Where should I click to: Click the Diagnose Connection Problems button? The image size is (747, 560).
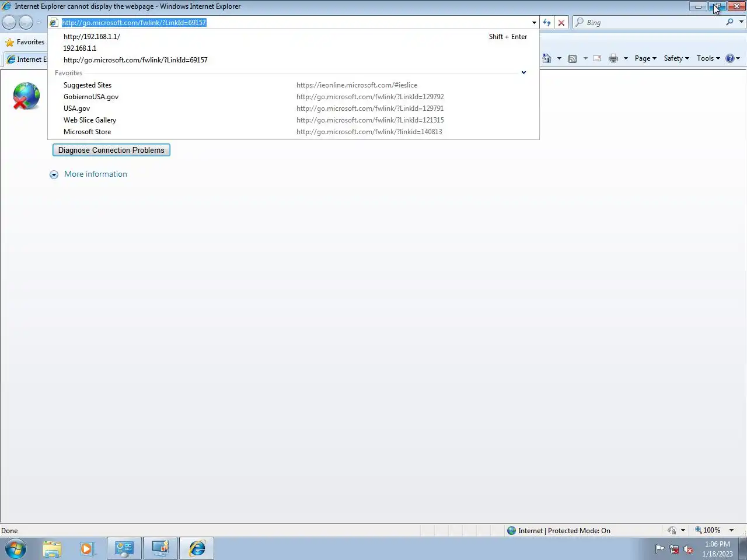(x=111, y=150)
